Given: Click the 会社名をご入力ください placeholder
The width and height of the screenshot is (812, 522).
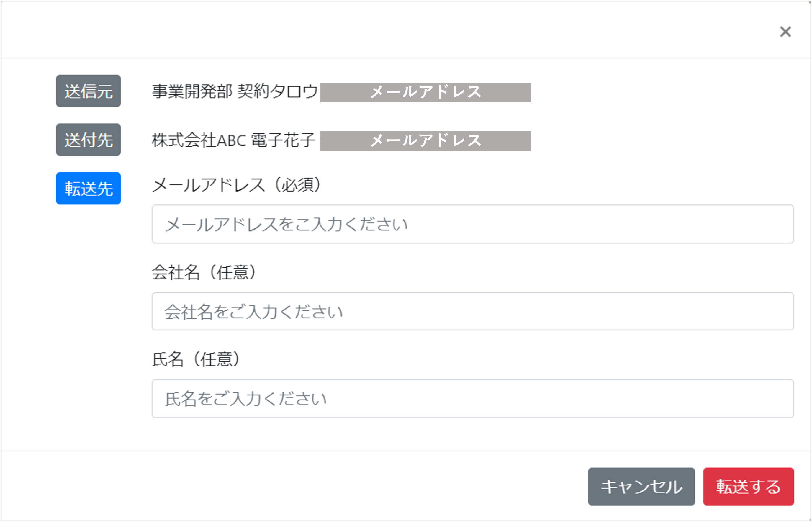Looking at the screenshot, I should click(253, 311).
